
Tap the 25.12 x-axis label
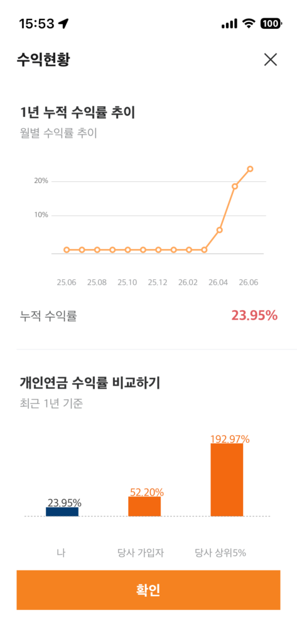[x=158, y=282]
